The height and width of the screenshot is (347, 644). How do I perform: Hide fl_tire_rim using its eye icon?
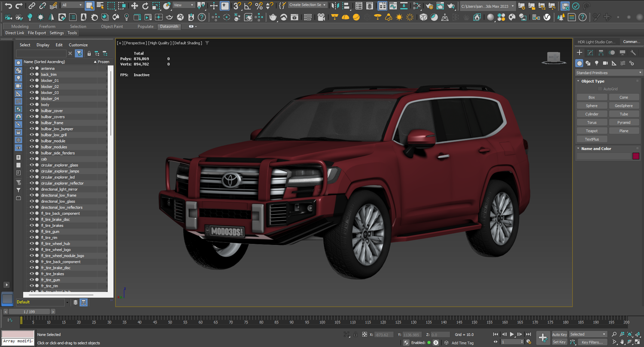(32, 237)
